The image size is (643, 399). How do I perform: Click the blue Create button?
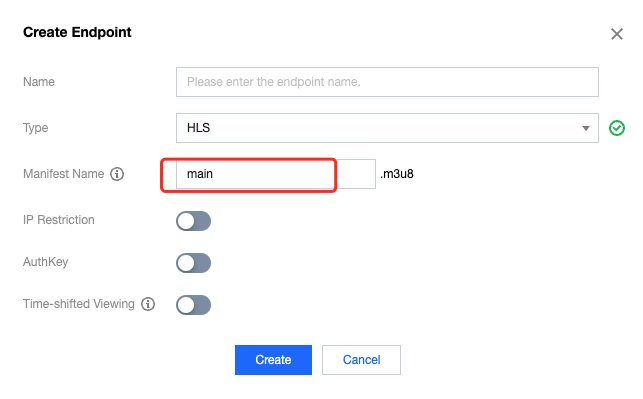coord(273,360)
